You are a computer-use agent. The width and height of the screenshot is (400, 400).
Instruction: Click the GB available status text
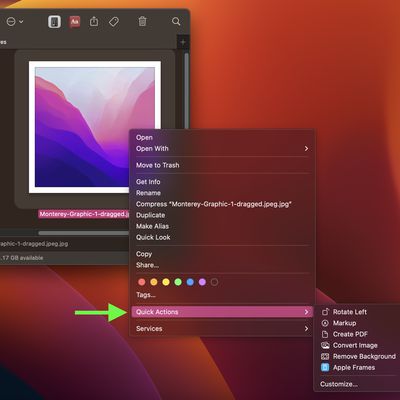[22, 258]
